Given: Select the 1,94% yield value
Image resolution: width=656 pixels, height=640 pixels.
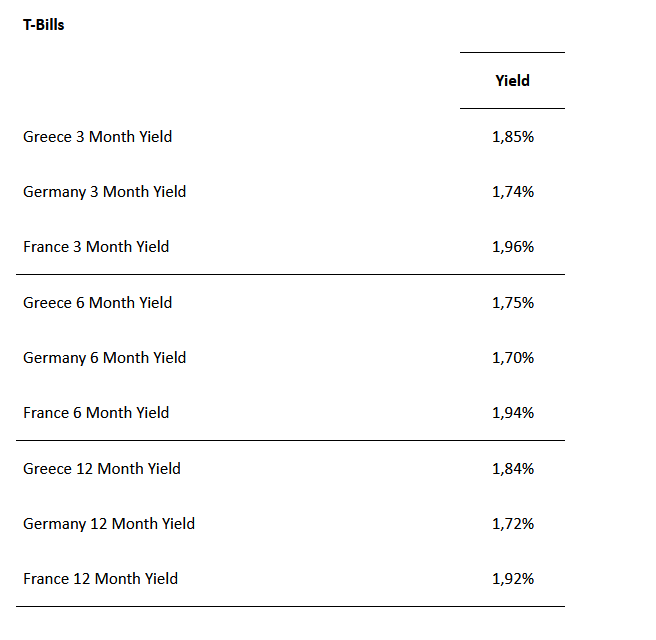Looking at the screenshot, I should point(512,413).
